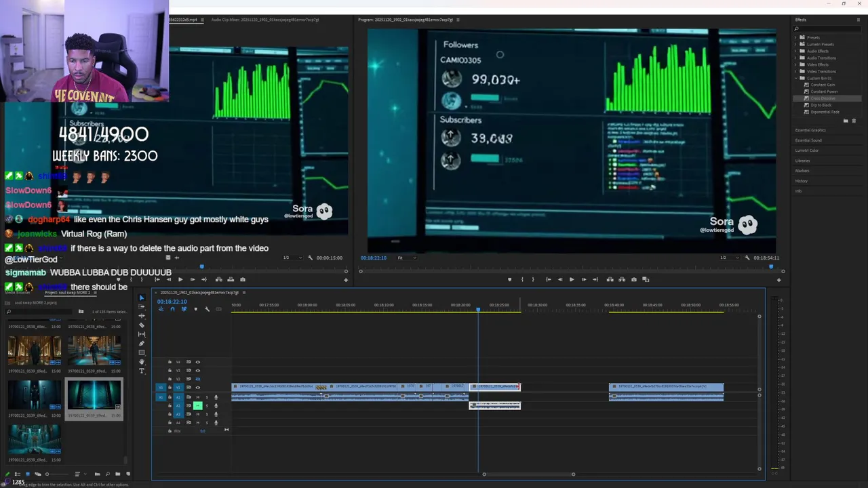Step back one frame in Program monitor
Screen dimensions: 868x488
click(560, 279)
